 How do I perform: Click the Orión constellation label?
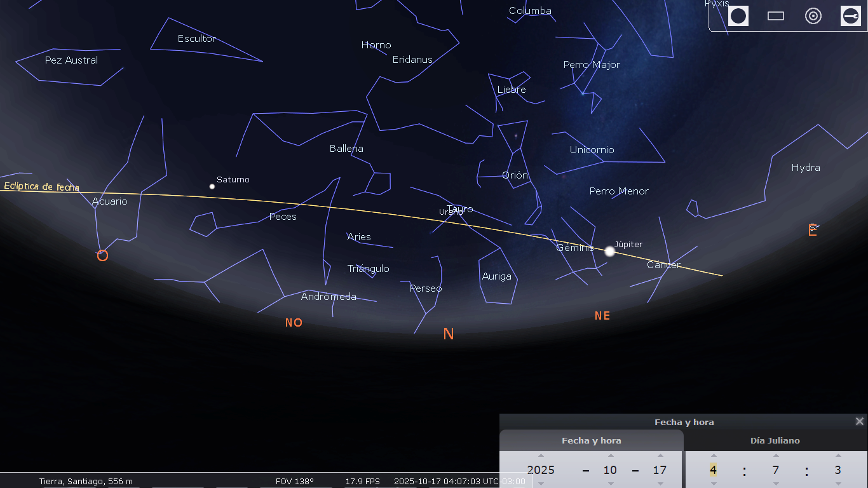(515, 175)
